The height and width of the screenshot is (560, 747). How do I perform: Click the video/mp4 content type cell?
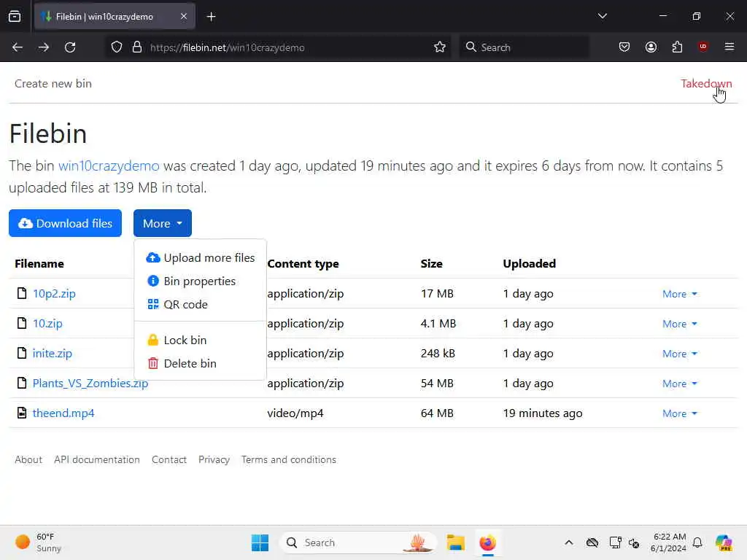coord(295,413)
